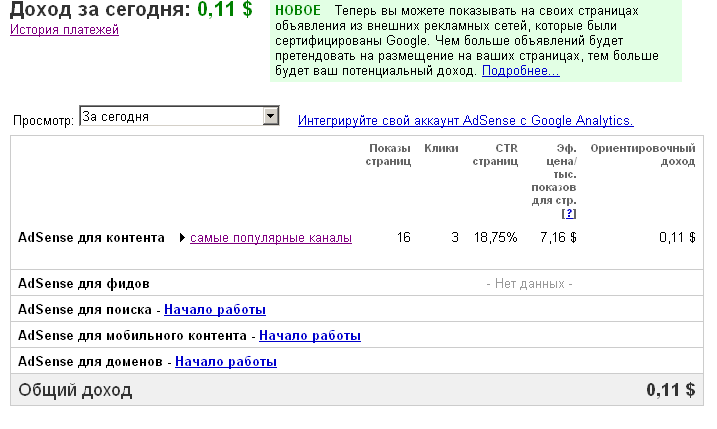Open the Просмотр dropdown showing За сегодня
Viewport: 717px width, 429px height.
click(x=179, y=116)
